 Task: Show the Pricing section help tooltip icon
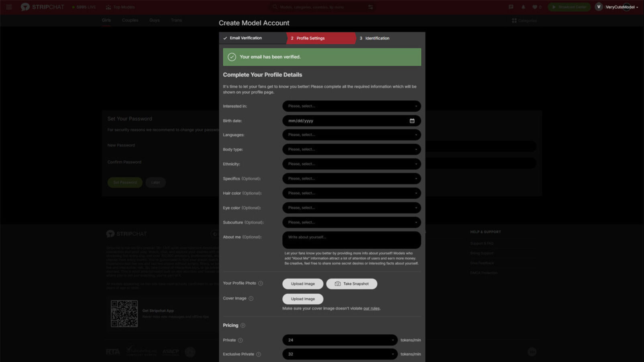pyautogui.click(x=243, y=325)
